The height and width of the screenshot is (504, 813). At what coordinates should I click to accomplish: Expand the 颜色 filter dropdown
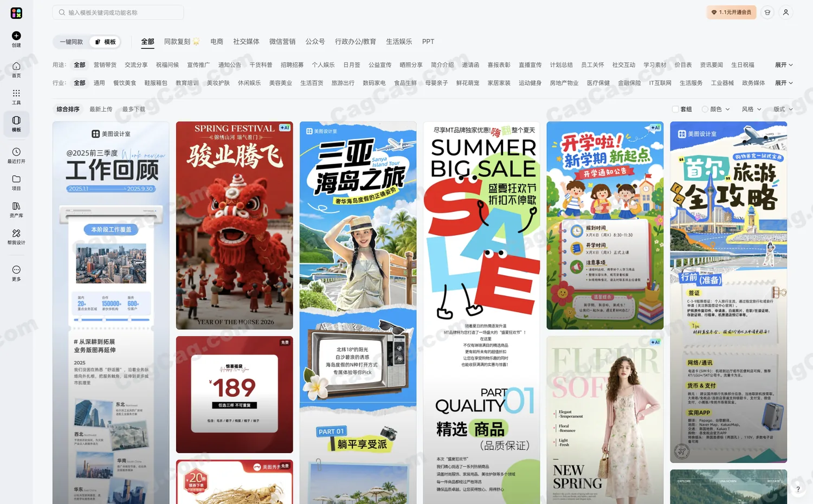(715, 109)
